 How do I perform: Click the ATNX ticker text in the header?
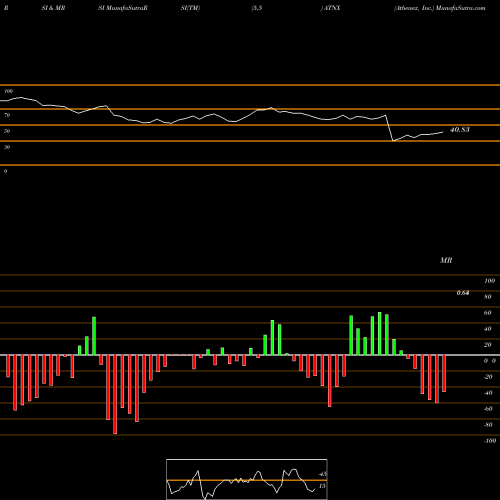click(332, 8)
